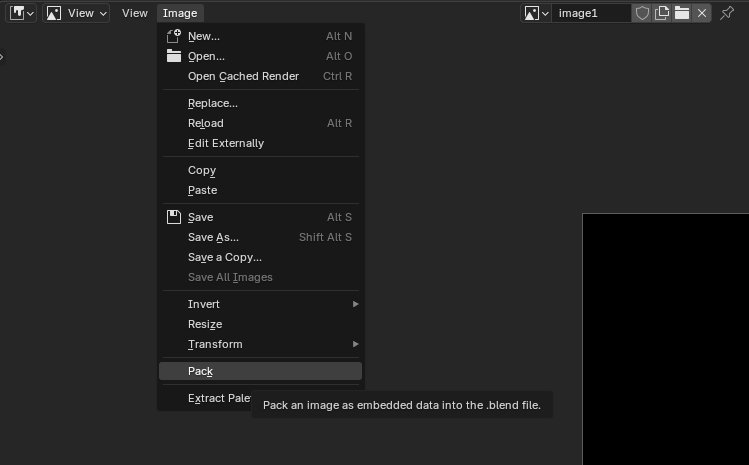Screen dimensions: 749x465
Task: Toggle fake user shield icon
Action: coord(642,13)
